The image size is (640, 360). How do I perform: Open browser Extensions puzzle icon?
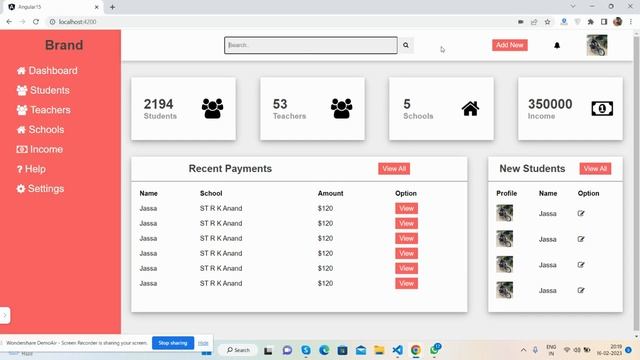(590, 22)
